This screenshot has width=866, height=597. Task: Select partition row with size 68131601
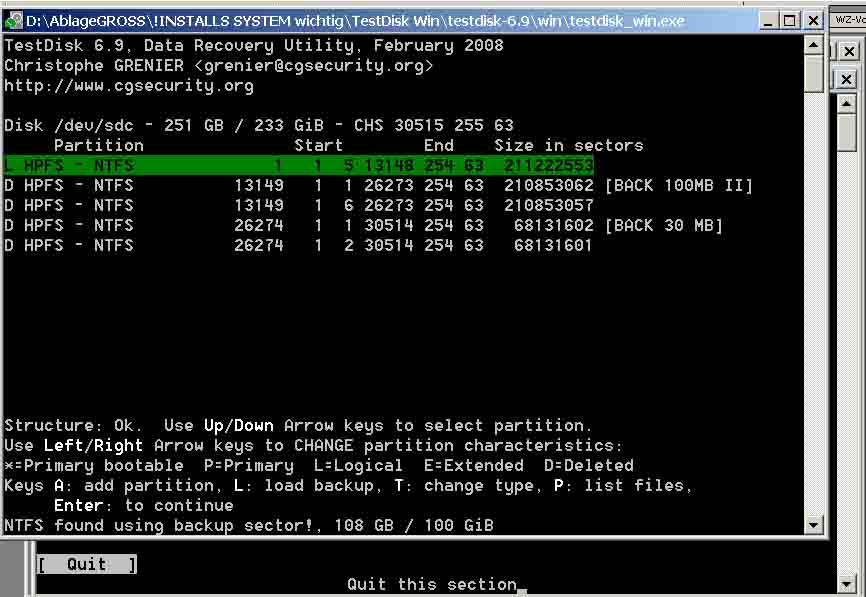(298, 245)
